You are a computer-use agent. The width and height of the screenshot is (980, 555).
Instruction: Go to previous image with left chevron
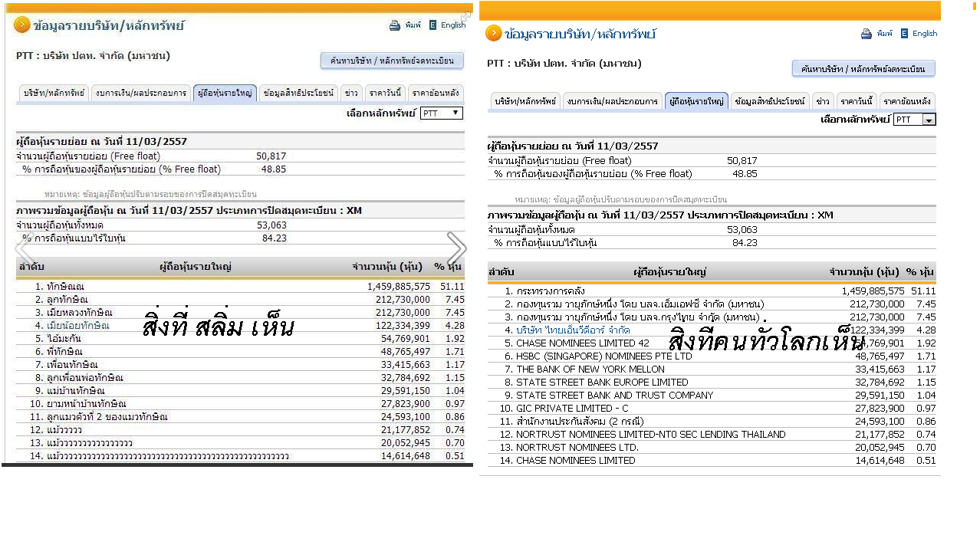[23, 249]
